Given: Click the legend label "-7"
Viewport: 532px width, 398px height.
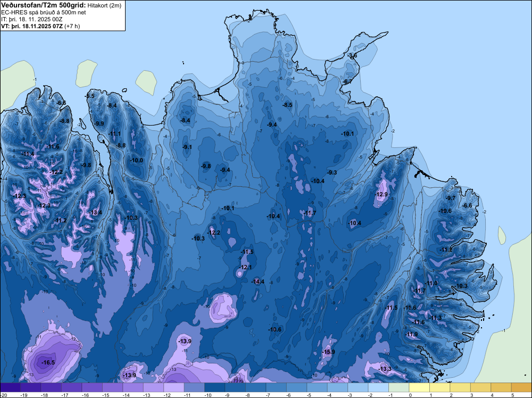Looking at the screenshot, I should tap(268, 395).
